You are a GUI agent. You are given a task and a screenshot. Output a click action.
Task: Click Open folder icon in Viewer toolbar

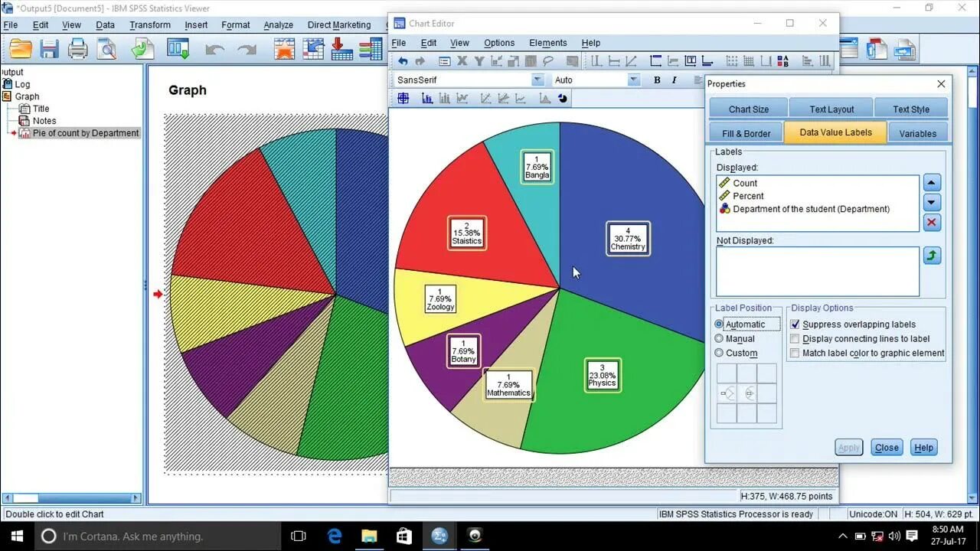[x=21, y=50]
